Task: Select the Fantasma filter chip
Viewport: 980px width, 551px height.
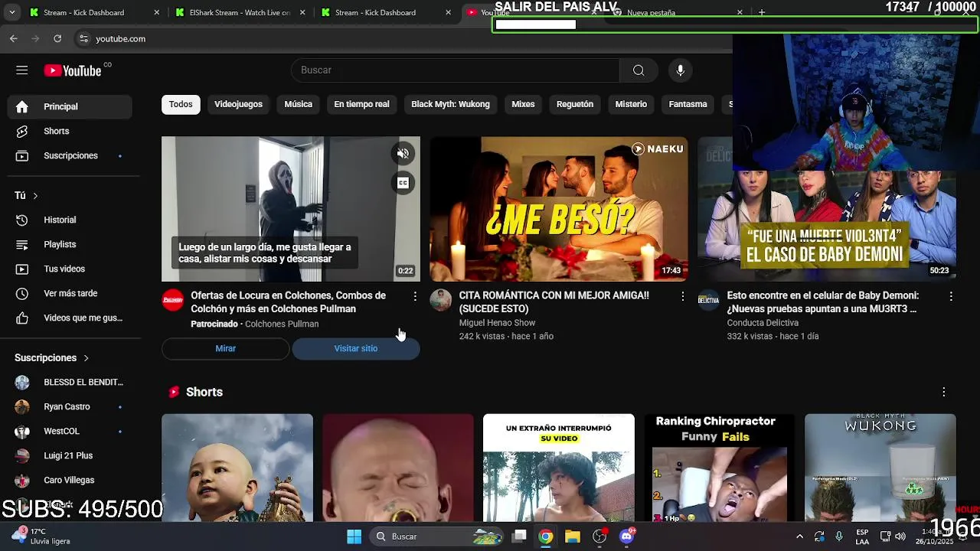Action: [x=688, y=104]
